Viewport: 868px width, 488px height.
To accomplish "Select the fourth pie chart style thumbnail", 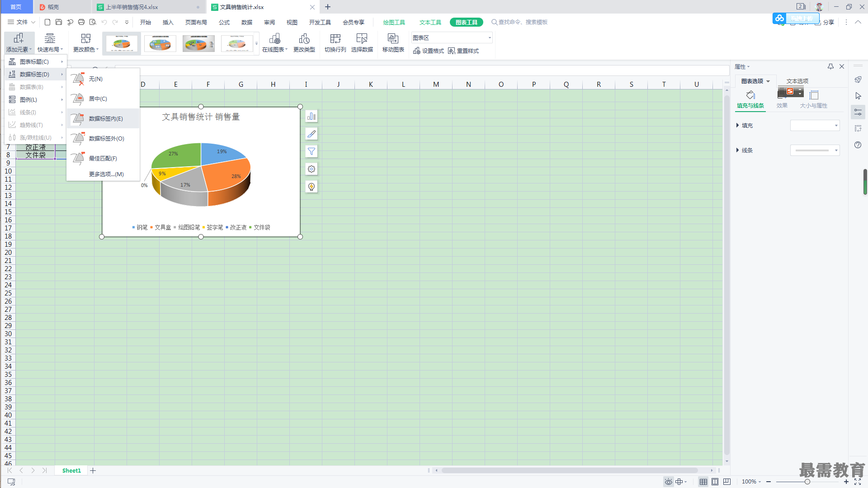I will [237, 44].
